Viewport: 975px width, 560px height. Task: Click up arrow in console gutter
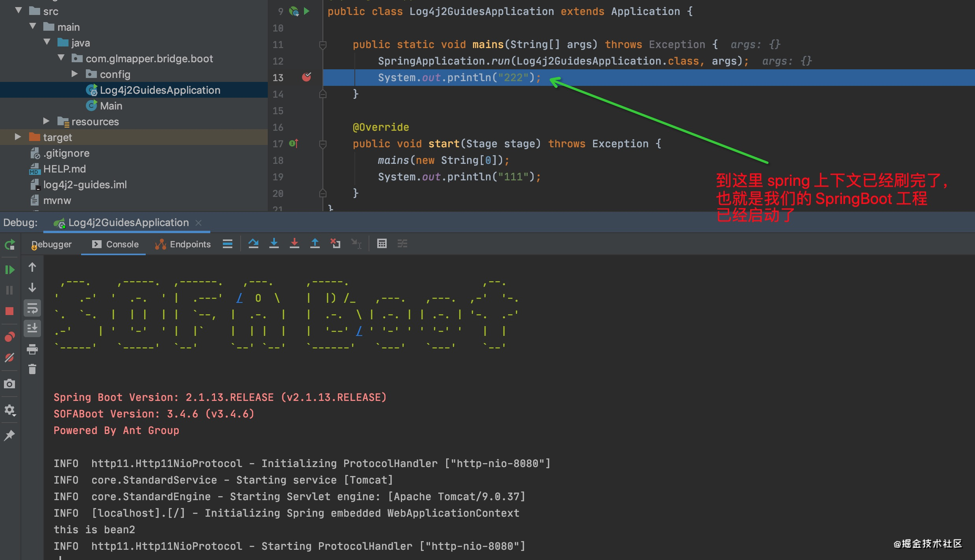pos(32,267)
